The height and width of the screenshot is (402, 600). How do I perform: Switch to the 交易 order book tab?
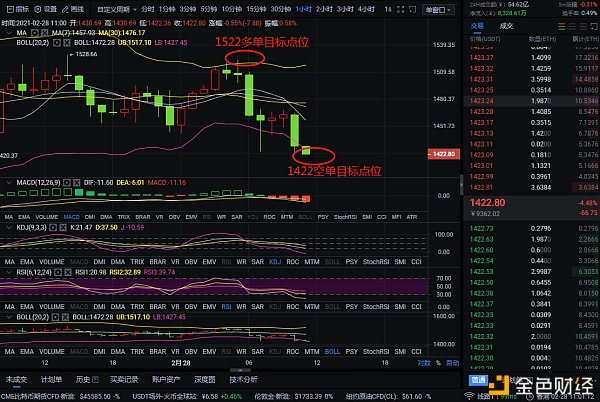click(477, 26)
